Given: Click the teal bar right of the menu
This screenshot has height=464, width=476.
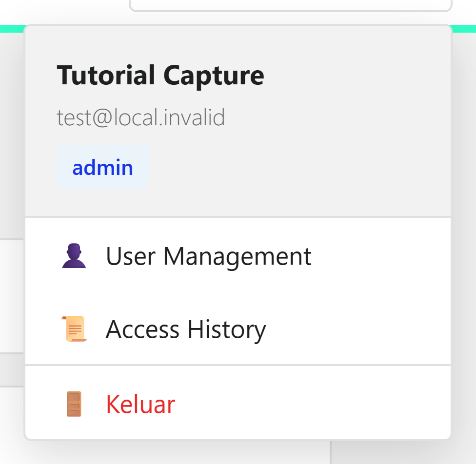Looking at the screenshot, I should (x=464, y=29).
